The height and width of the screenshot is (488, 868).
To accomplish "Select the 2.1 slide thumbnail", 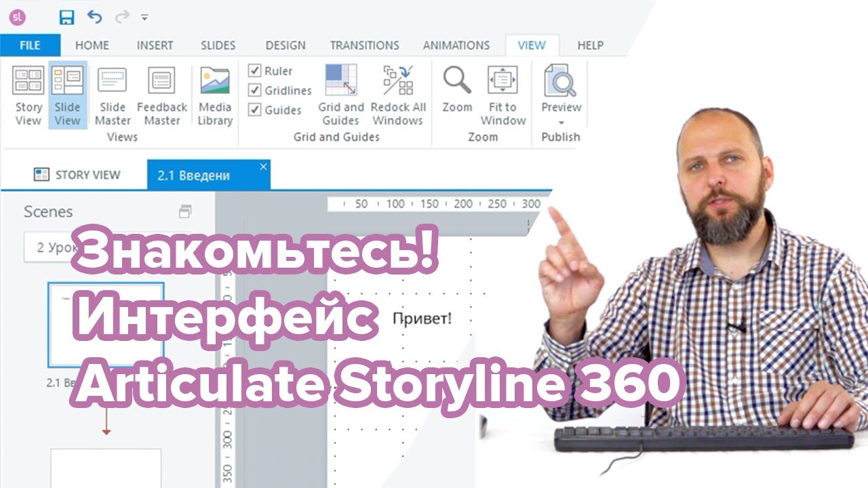I will click(x=106, y=325).
